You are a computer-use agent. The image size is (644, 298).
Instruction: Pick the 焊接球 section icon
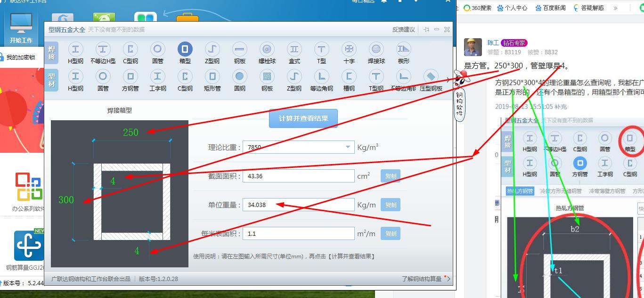pos(376,49)
